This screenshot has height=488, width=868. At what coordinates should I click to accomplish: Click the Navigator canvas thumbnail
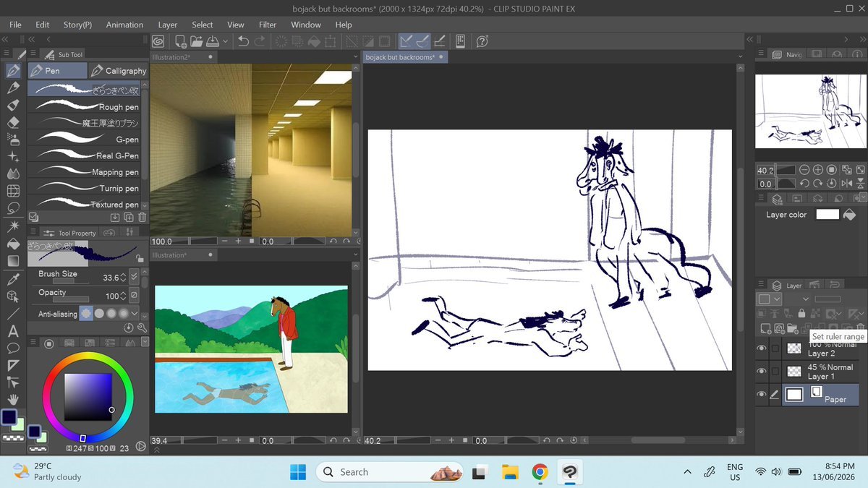(x=809, y=111)
